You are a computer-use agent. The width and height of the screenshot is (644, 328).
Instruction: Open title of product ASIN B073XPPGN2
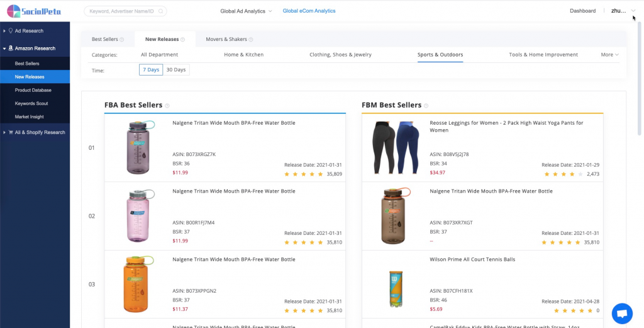click(x=234, y=259)
